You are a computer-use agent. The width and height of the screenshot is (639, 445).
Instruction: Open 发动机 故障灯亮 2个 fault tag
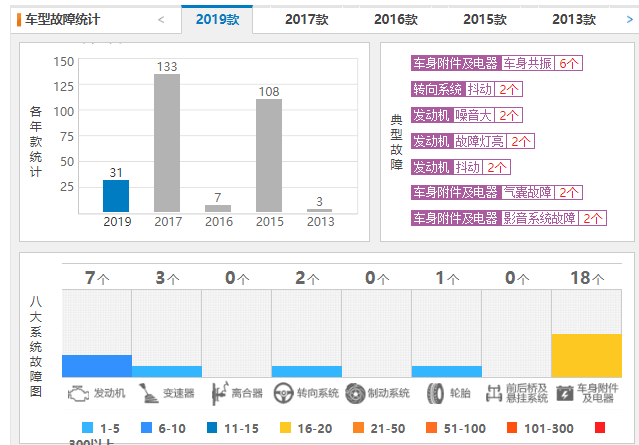pos(473,141)
